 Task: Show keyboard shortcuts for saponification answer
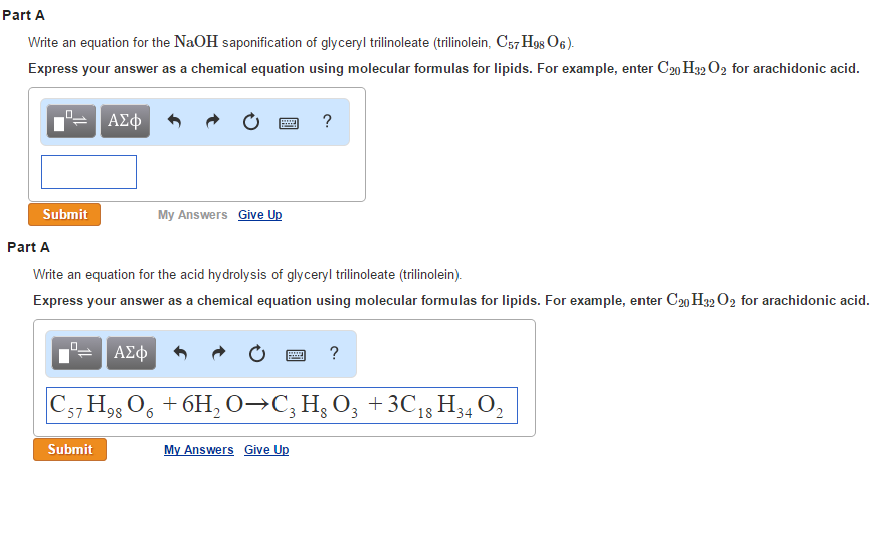pos(289,122)
